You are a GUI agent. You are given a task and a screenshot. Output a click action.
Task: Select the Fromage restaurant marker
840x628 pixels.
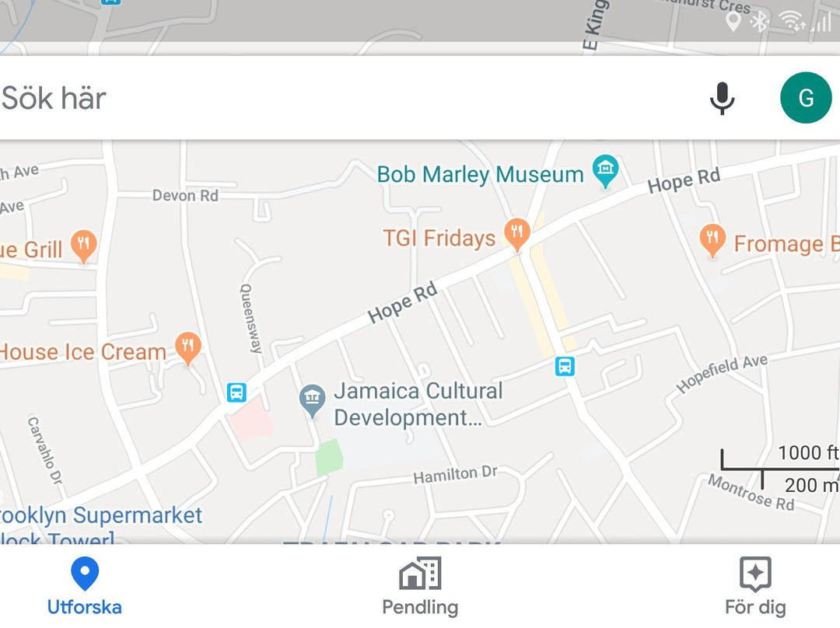(x=712, y=241)
